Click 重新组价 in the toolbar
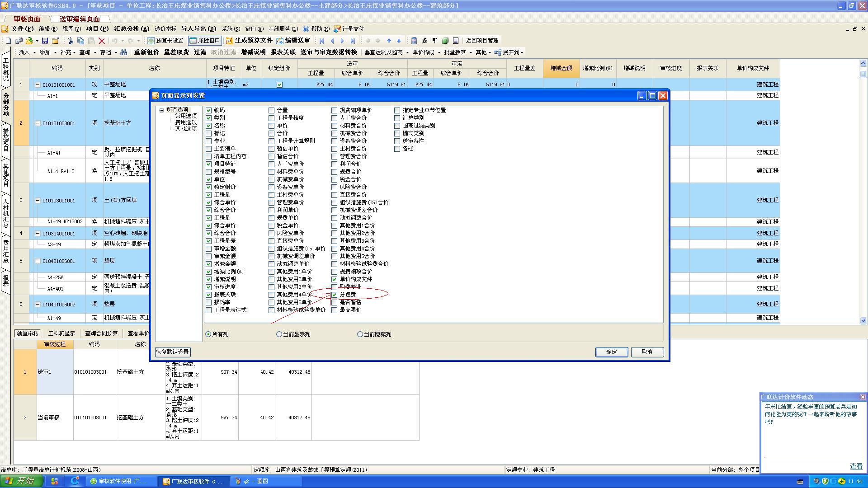The width and height of the screenshot is (868, 488). [146, 52]
